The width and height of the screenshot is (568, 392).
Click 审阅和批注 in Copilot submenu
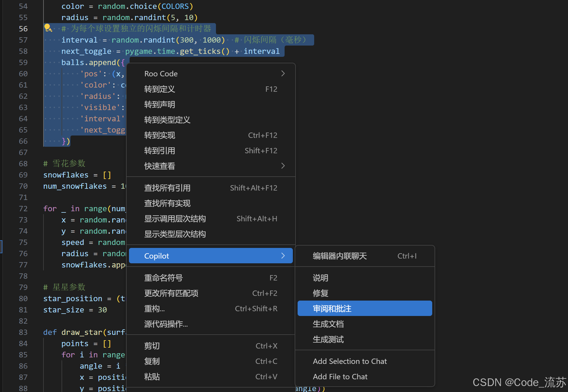(332, 309)
